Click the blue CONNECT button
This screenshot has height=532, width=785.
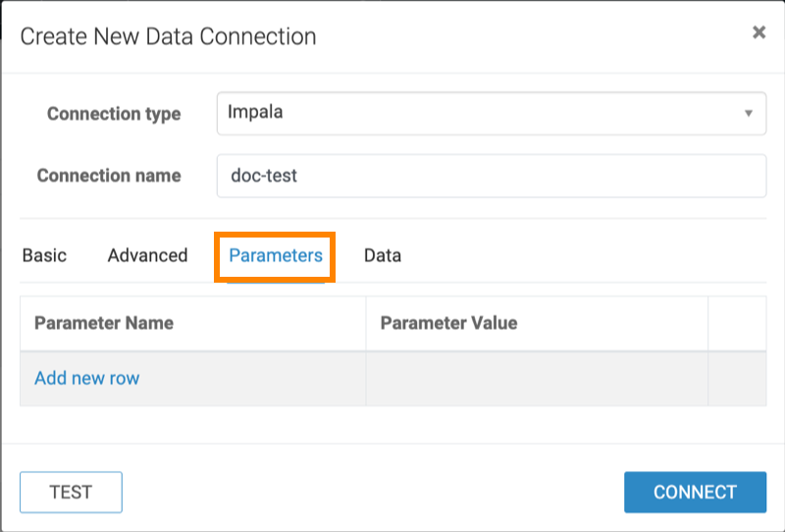pyautogui.click(x=695, y=492)
